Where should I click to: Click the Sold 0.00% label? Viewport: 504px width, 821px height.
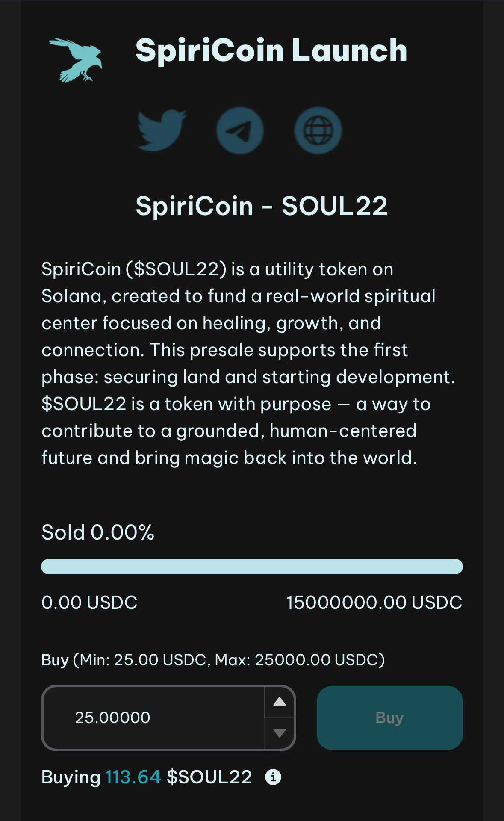pyautogui.click(x=98, y=533)
